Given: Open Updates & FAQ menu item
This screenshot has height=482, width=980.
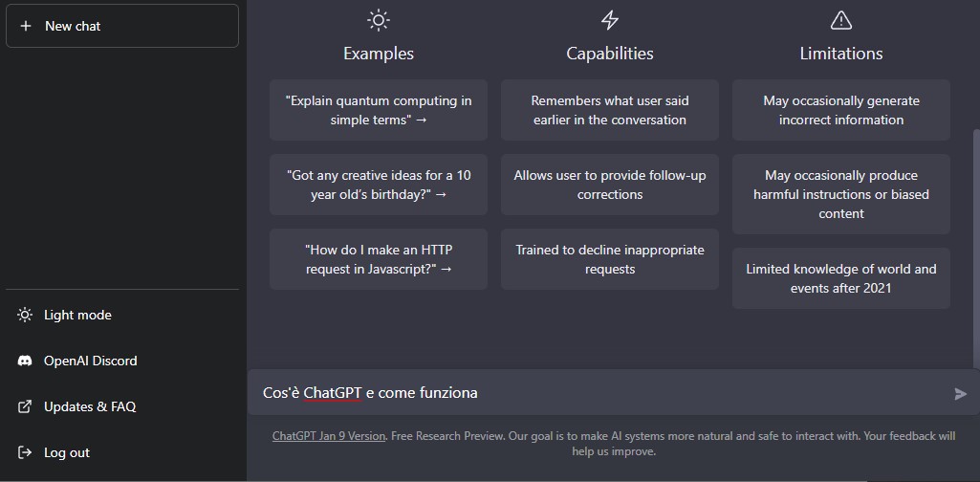Looking at the screenshot, I should [x=90, y=406].
